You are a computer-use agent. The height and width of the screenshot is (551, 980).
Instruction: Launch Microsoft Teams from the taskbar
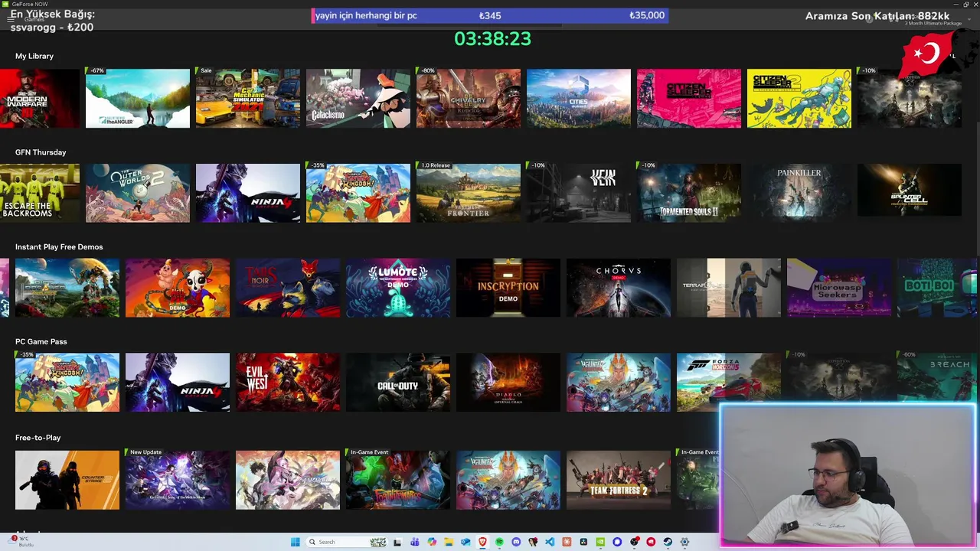tap(414, 542)
